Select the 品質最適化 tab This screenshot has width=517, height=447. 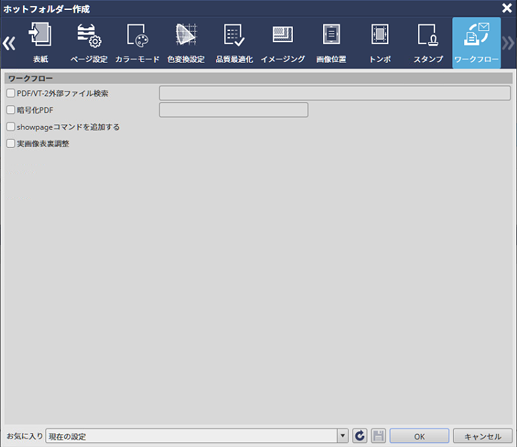[x=234, y=43]
